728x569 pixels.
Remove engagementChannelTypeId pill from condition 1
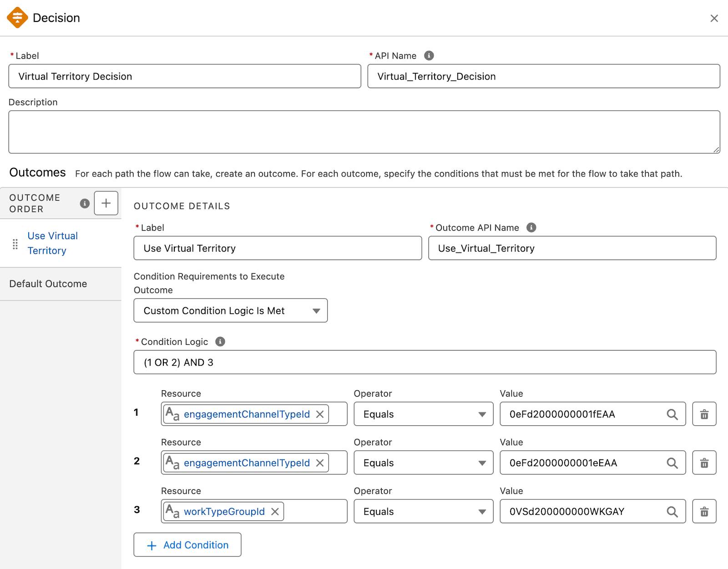[x=320, y=414]
